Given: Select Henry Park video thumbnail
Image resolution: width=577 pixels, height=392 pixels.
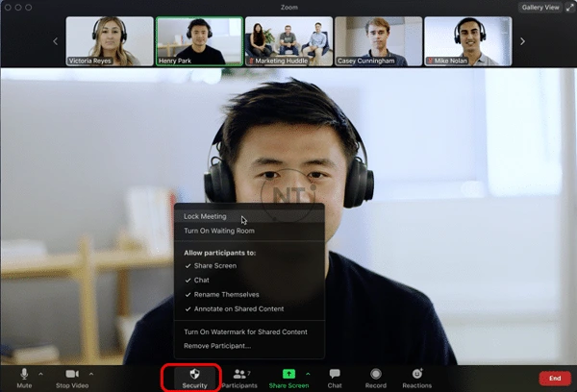Looking at the screenshot, I should pyautogui.click(x=199, y=41).
